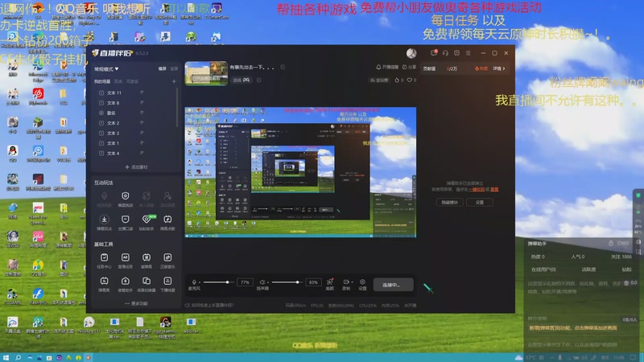This screenshot has width=644, height=362.
Task: Click microphone volume 77% field
Action: point(245,282)
